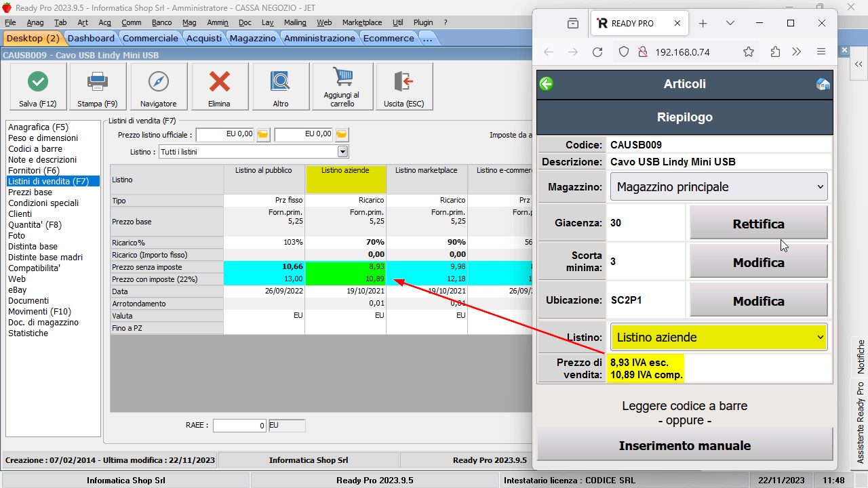Click the 70% Ricarico cell
868x488 pixels.
click(x=346, y=242)
